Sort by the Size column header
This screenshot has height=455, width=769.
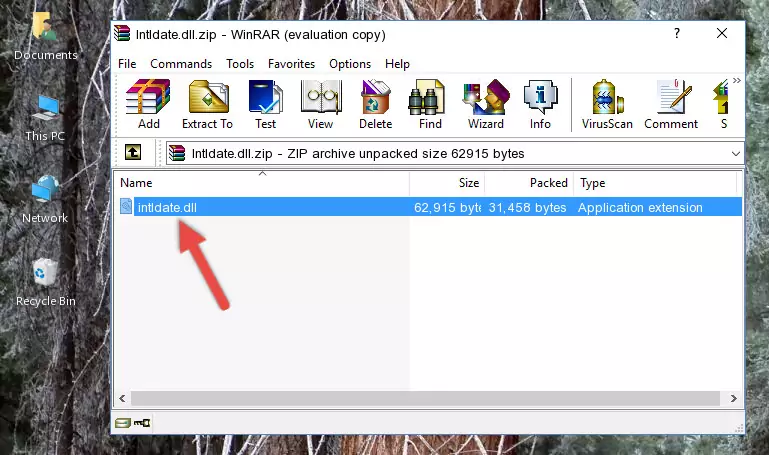tap(447, 183)
